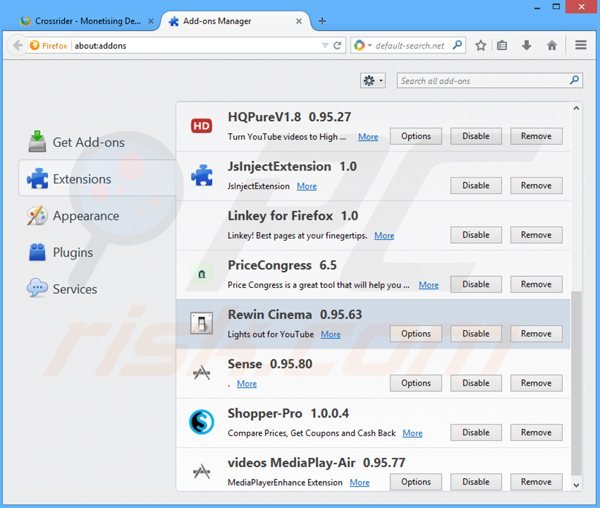
Task: Select the Extensions category
Action: pos(97,179)
